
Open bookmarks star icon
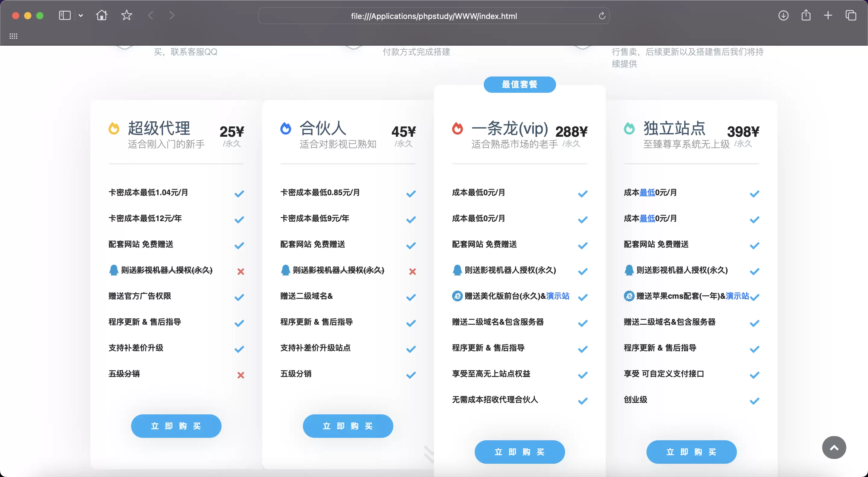coord(127,15)
